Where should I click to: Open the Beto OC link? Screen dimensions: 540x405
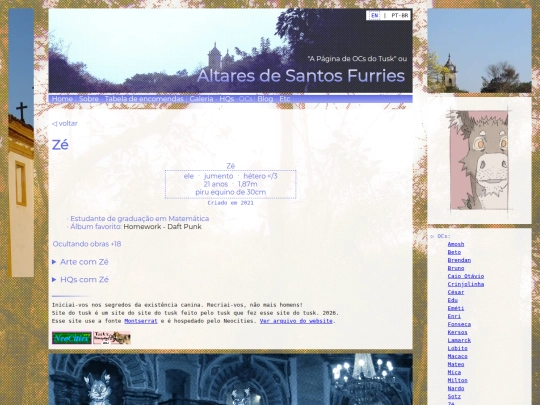tap(454, 252)
